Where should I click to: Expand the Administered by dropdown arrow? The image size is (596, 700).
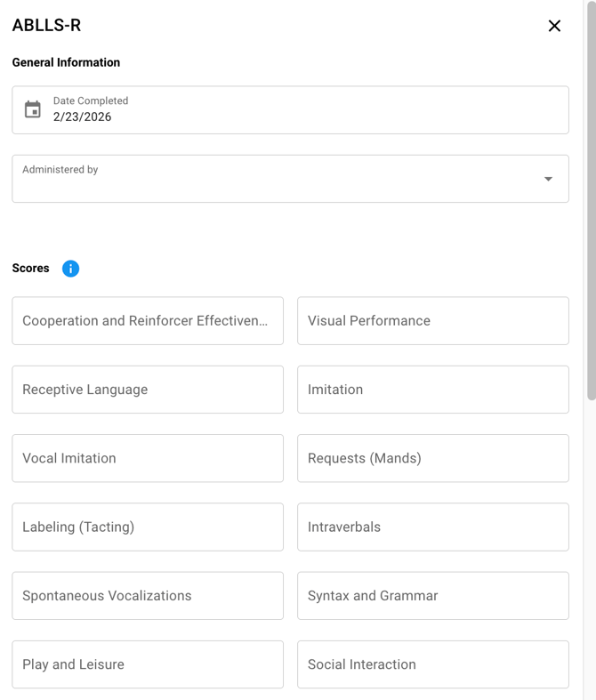(x=548, y=179)
